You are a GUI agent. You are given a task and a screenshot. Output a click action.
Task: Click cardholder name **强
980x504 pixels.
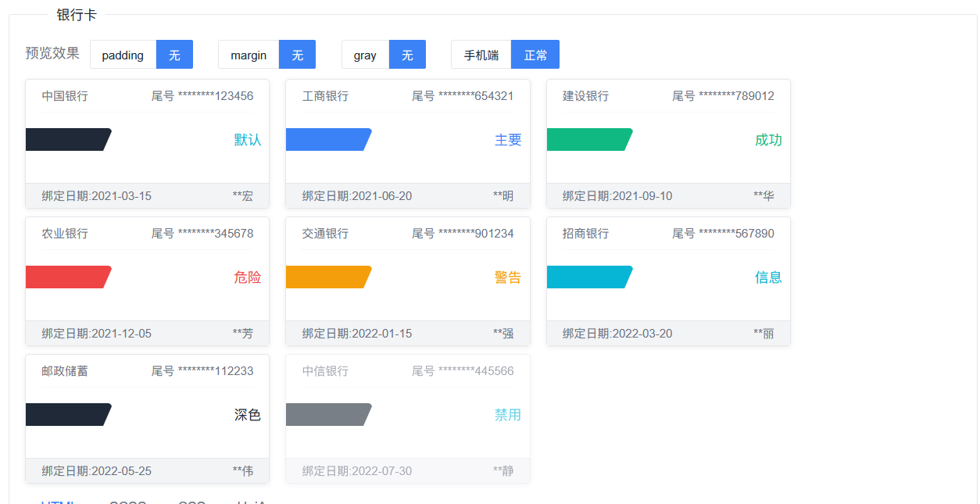(503, 334)
